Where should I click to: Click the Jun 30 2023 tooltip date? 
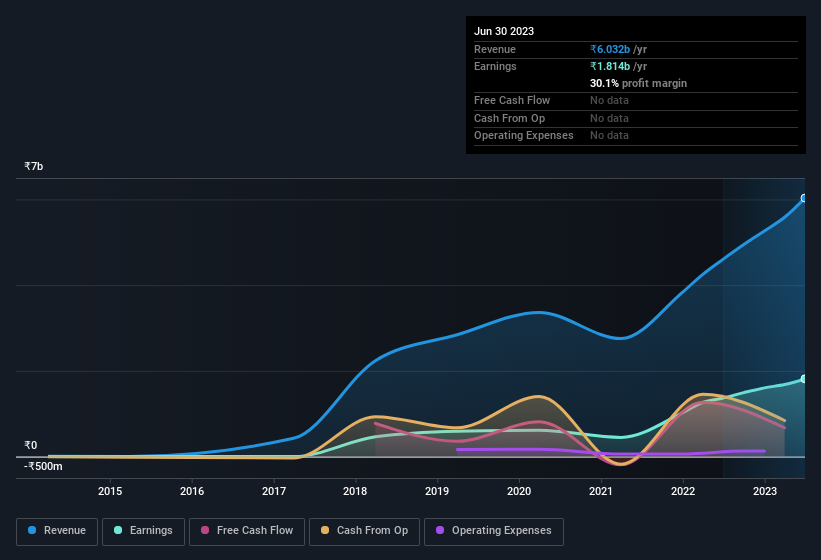[504, 31]
